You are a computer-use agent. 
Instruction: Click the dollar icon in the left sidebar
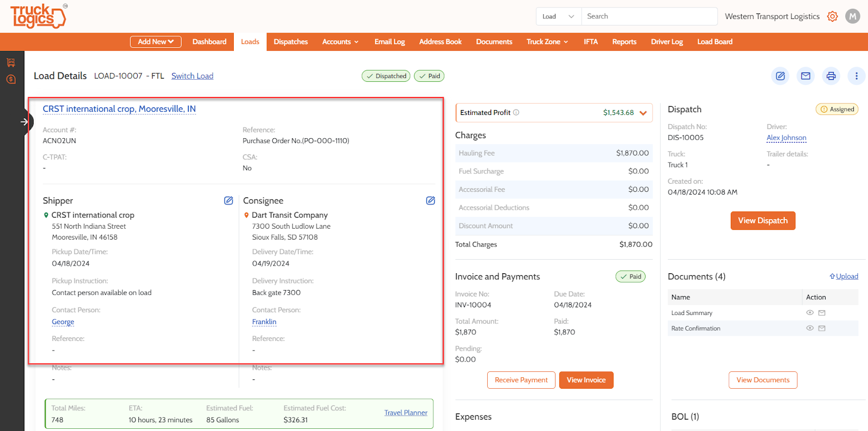(11, 79)
